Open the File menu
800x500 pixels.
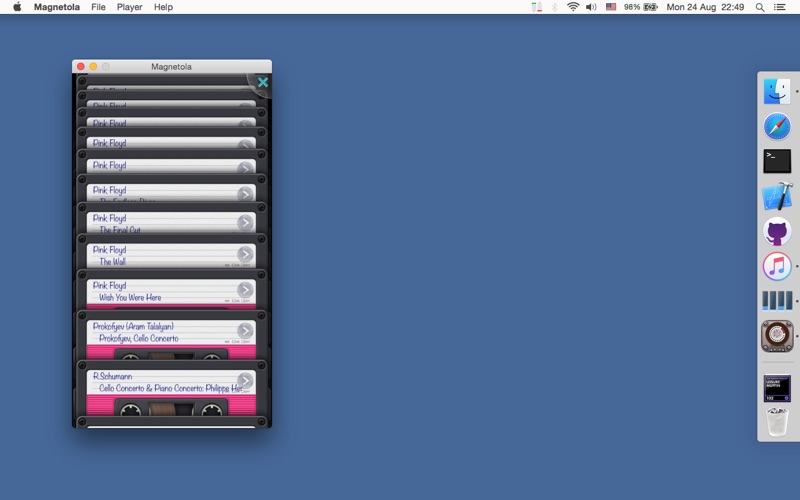(x=98, y=7)
